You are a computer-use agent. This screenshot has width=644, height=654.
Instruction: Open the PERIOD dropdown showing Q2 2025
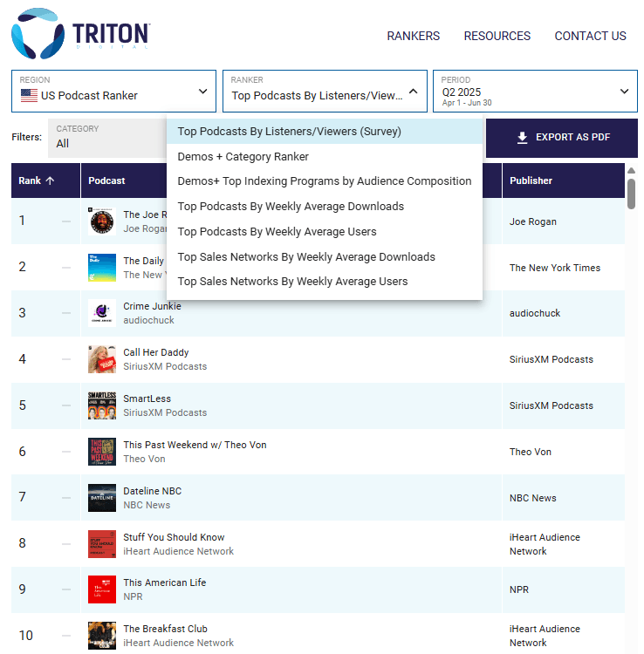pyautogui.click(x=535, y=91)
